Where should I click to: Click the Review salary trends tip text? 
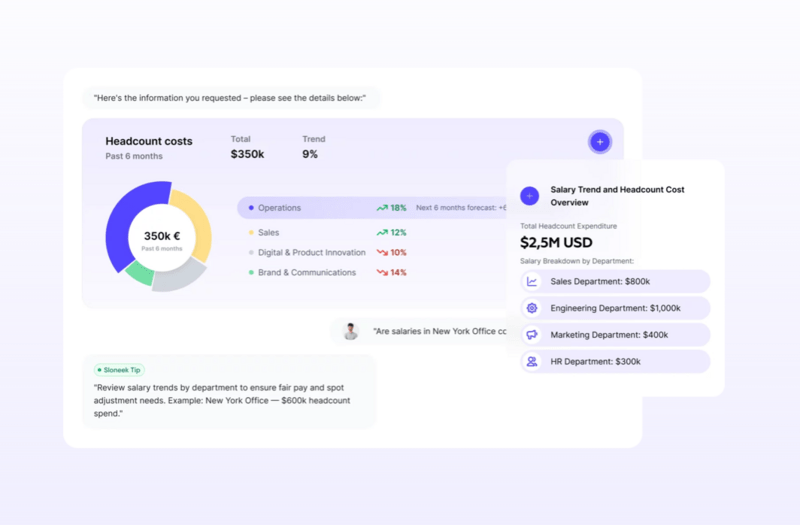(x=222, y=401)
